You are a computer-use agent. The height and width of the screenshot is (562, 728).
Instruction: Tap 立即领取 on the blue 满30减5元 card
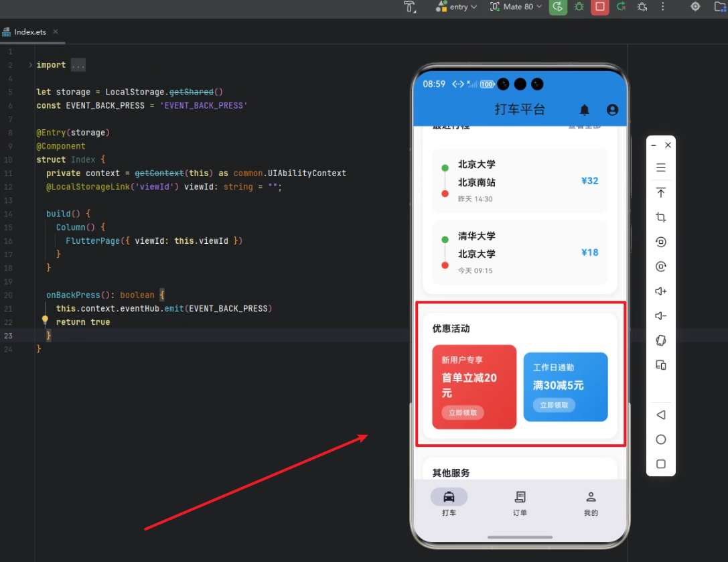pos(554,405)
